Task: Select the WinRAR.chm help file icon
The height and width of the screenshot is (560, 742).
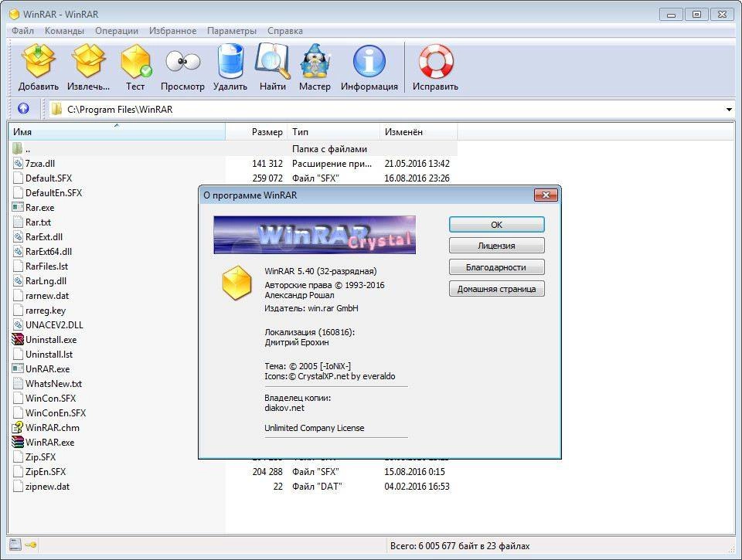Action: 18,427
